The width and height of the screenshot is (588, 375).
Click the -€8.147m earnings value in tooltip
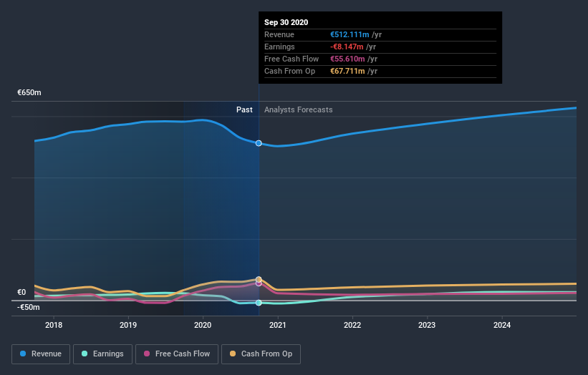tap(347, 47)
